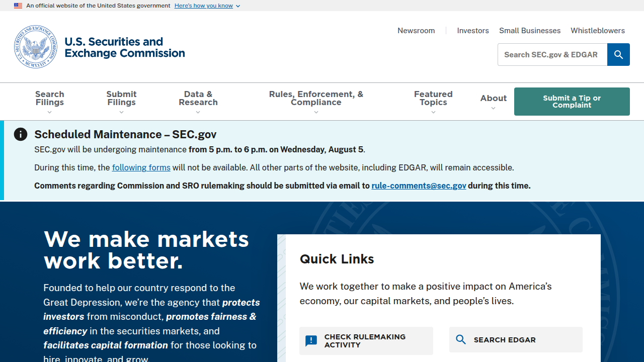Click the blue magnifier search button
644x362 pixels.
coord(618,55)
